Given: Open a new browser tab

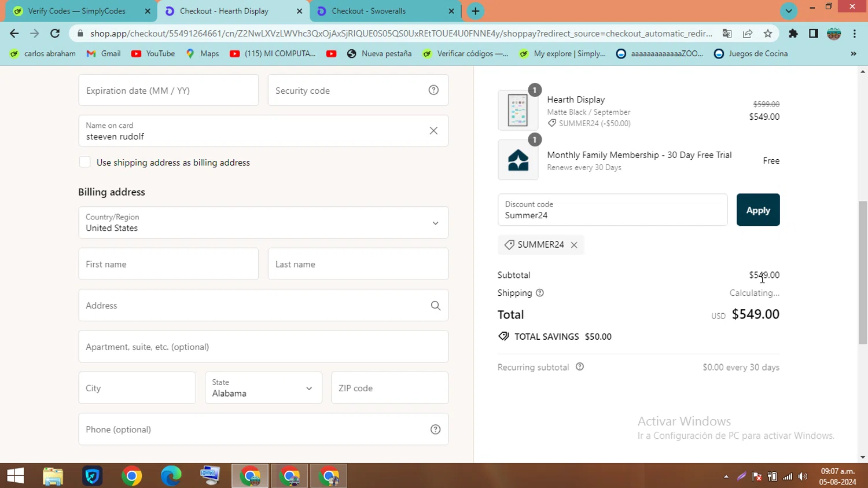Looking at the screenshot, I should pos(476,11).
